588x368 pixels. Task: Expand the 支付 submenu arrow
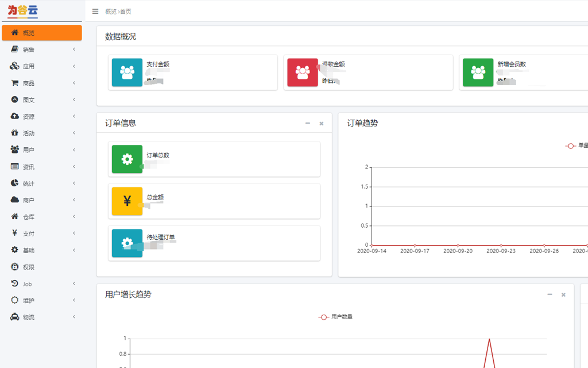click(74, 233)
